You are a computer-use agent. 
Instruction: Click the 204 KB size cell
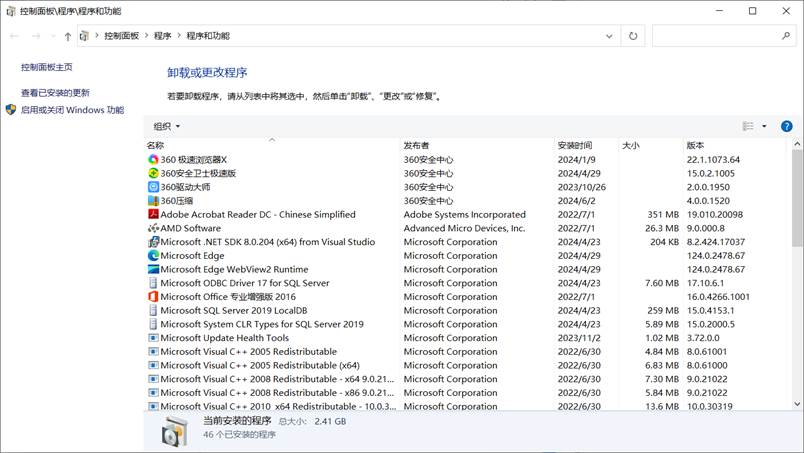pyautogui.click(x=665, y=242)
